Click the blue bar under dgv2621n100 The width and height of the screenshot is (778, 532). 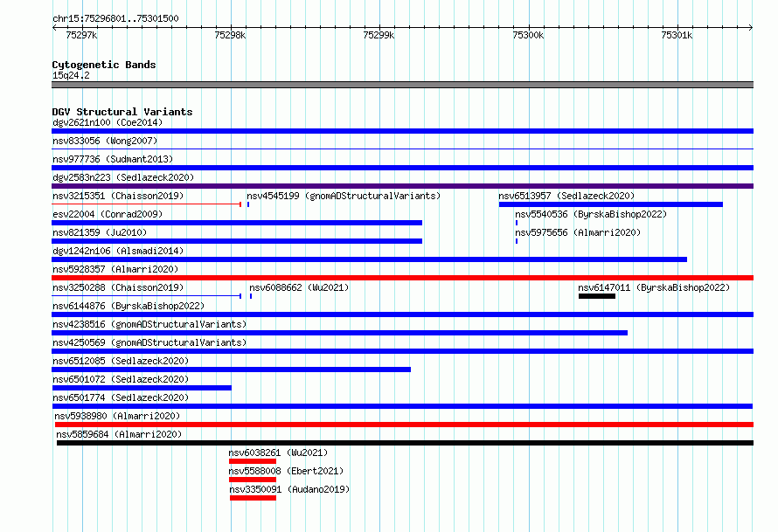pos(402,131)
